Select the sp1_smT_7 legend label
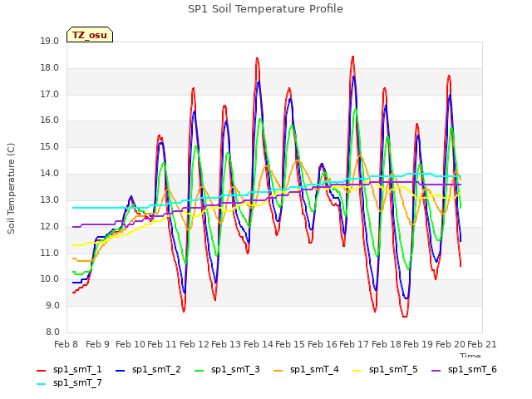 77,382
